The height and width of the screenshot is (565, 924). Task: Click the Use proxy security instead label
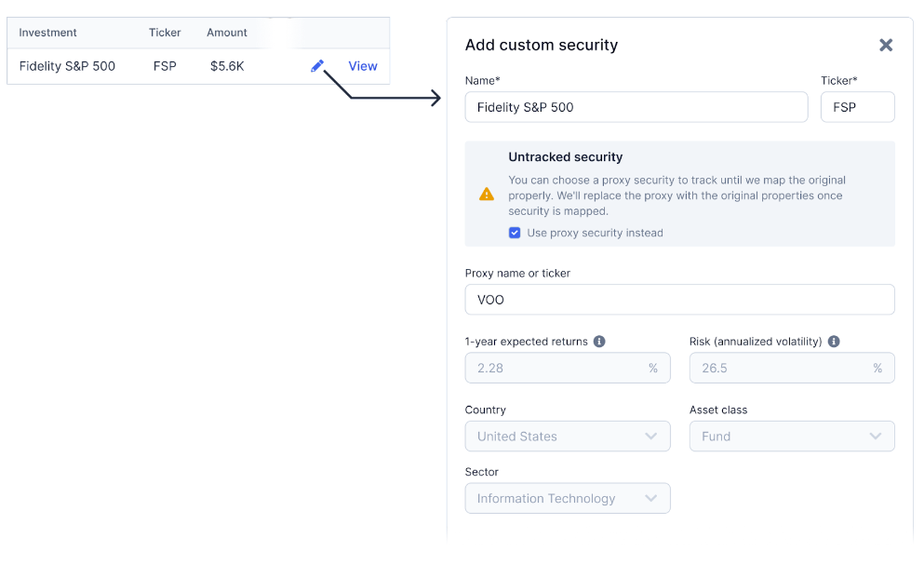[596, 233]
